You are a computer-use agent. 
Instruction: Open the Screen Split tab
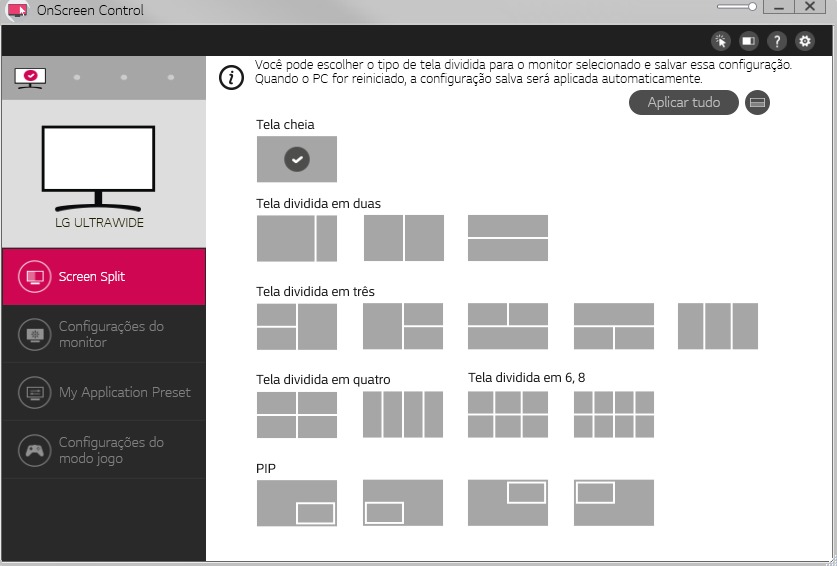104,277
